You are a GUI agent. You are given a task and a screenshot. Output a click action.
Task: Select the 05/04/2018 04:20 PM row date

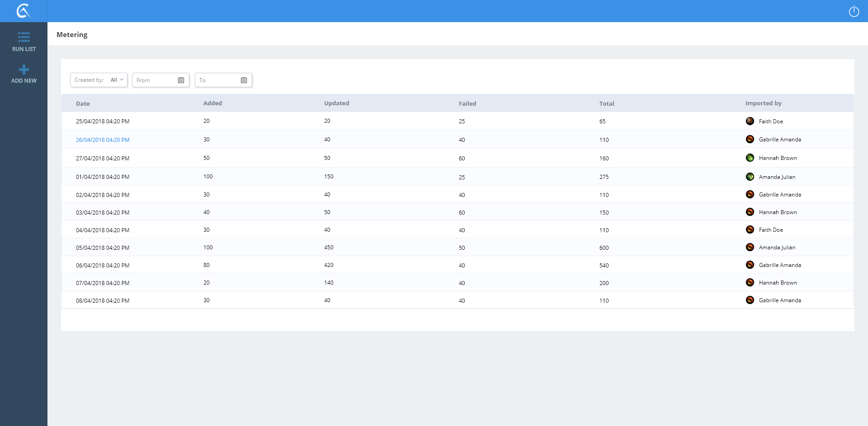click(103, 248)
